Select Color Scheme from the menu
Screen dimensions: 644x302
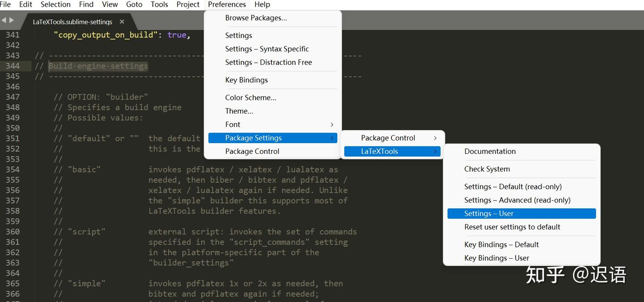(x=250, y=97)
